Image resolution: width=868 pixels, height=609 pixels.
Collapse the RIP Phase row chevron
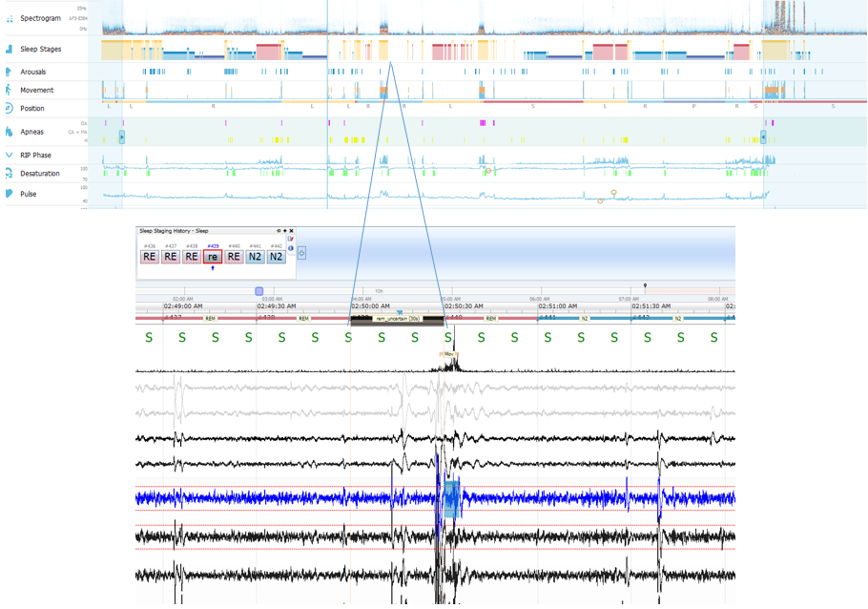(x=10, y=155)
